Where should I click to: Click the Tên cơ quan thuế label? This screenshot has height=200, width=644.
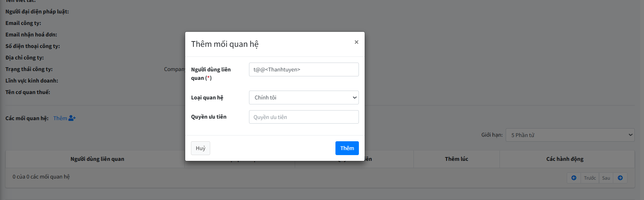coord(28,92)
